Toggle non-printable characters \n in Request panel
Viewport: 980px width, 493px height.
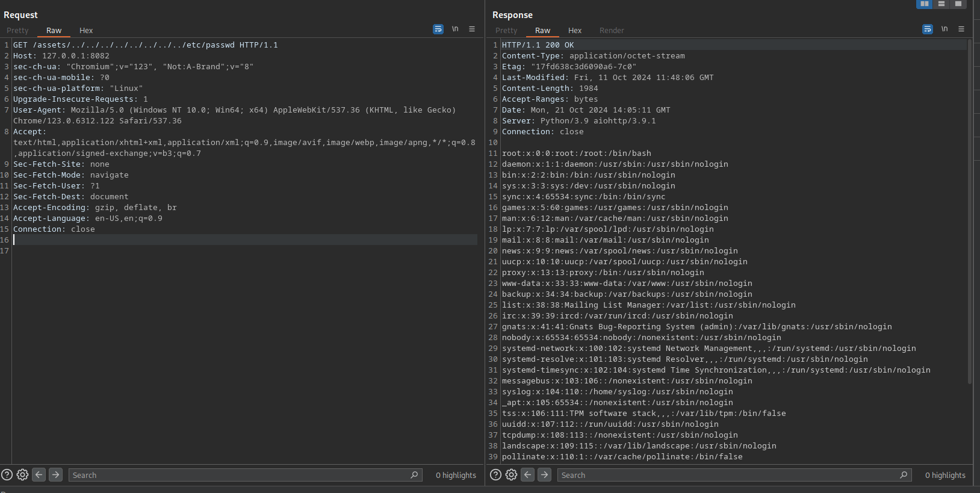click(455, 29)
